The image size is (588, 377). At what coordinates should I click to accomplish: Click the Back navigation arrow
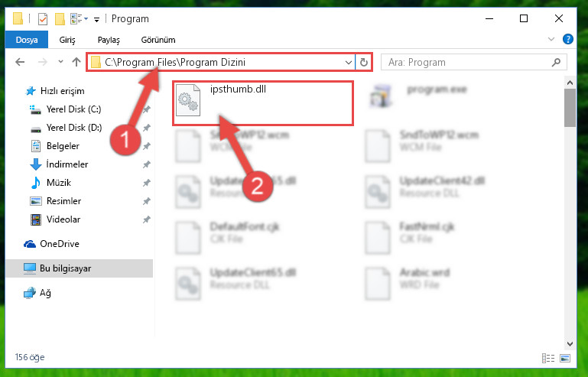coord(20,62)
